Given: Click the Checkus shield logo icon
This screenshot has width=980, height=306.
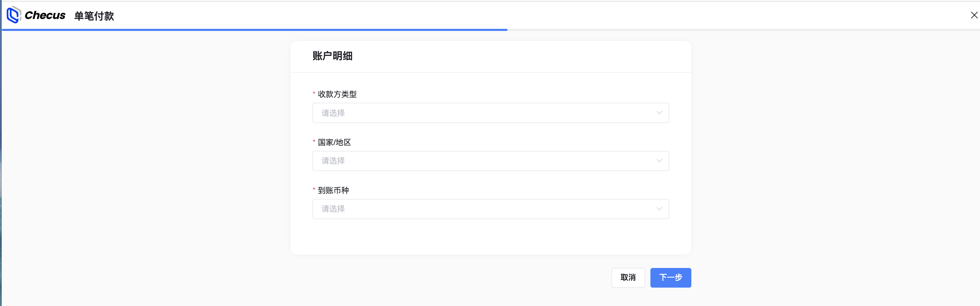Looking at the screenshot, I should (x=13, y=15).
